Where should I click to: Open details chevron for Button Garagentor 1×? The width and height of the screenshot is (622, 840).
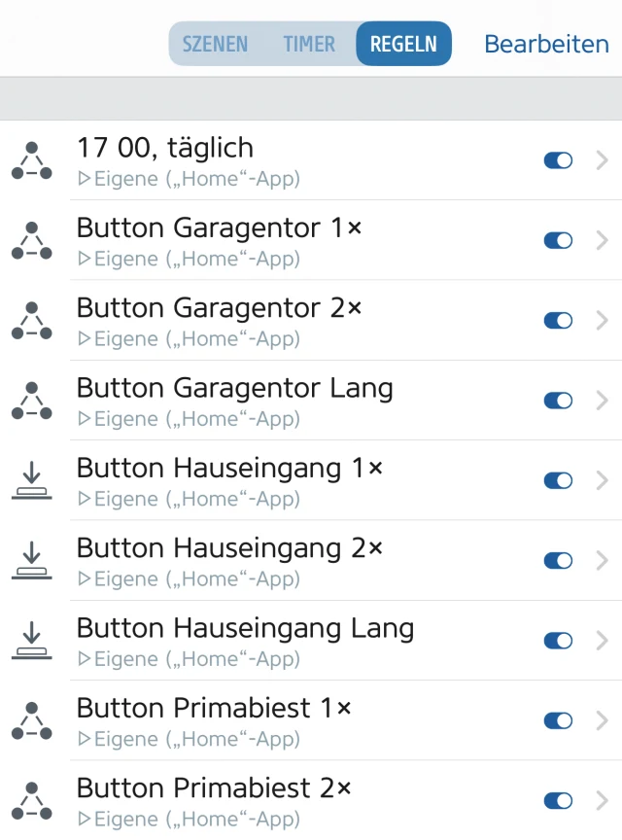pyautogui.click(x=603, y=240)
